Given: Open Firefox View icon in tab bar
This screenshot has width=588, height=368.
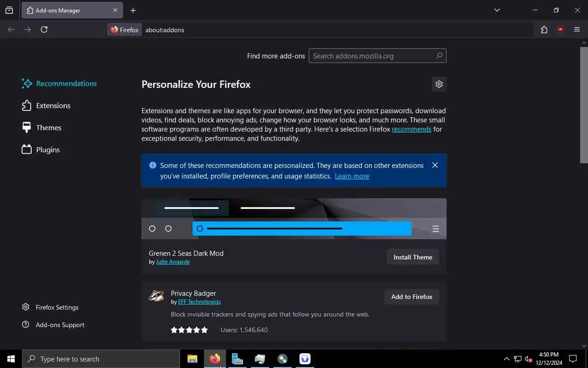Looking at the screenshot, I should (x=9, y=10).
